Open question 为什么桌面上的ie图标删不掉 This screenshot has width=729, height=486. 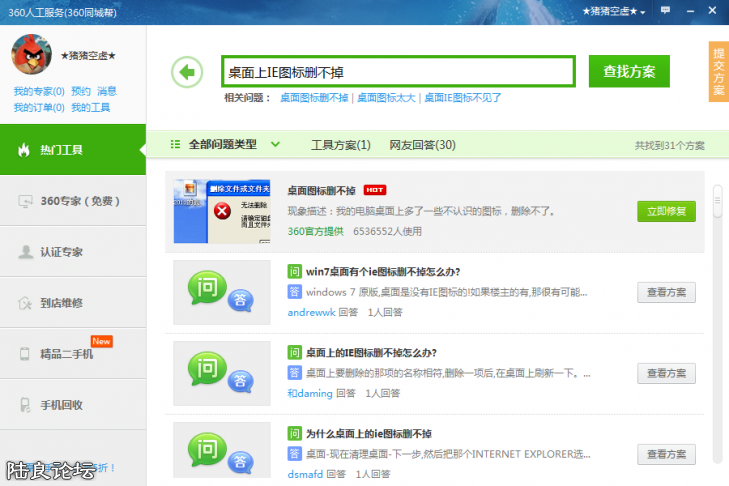click(369, 434)
